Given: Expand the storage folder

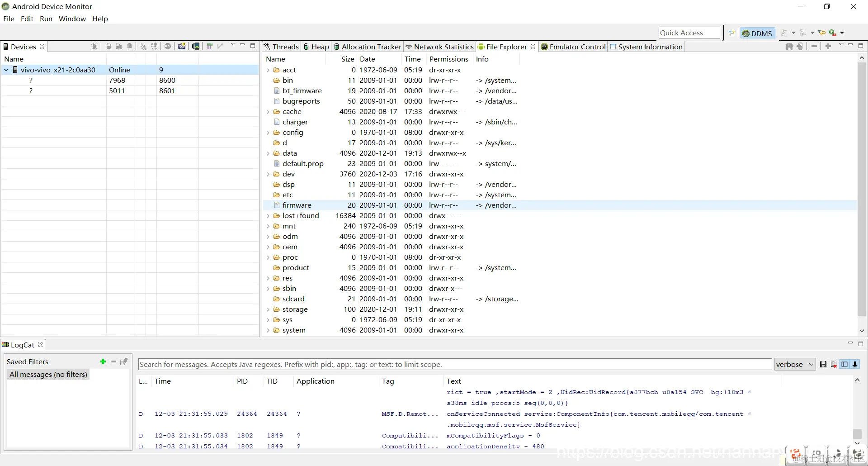Looking at the screenshot, I should point(268,309).
